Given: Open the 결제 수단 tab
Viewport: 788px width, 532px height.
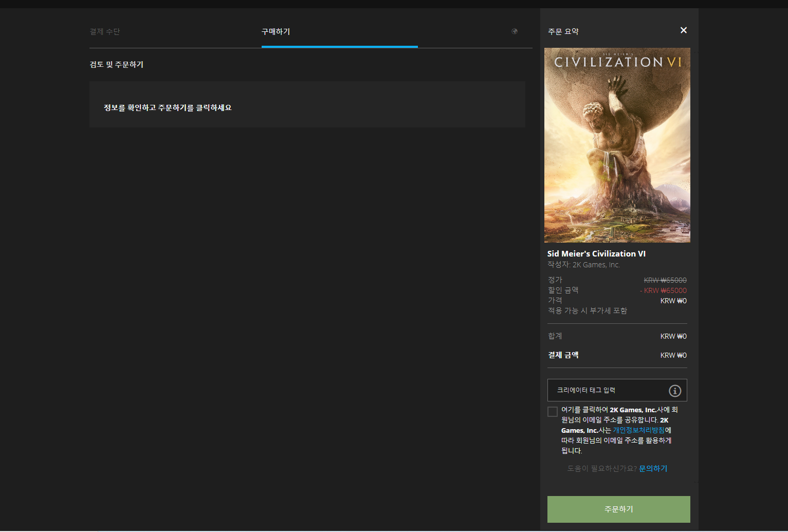Looking at the screenshot, I should [105, 32].
